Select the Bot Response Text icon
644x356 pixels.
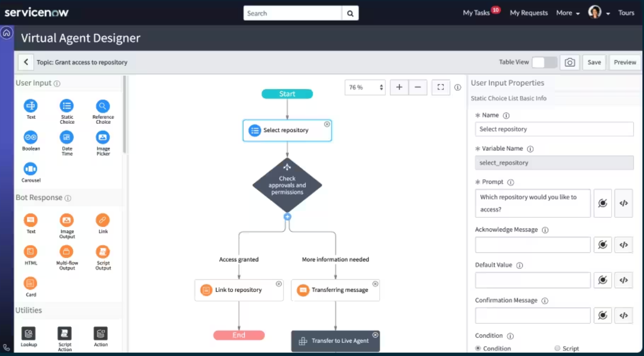click(31, 220)
